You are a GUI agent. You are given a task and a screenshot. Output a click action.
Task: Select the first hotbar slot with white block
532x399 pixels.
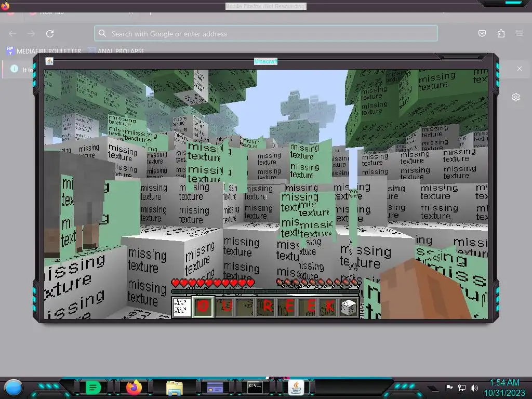point(181,307)
